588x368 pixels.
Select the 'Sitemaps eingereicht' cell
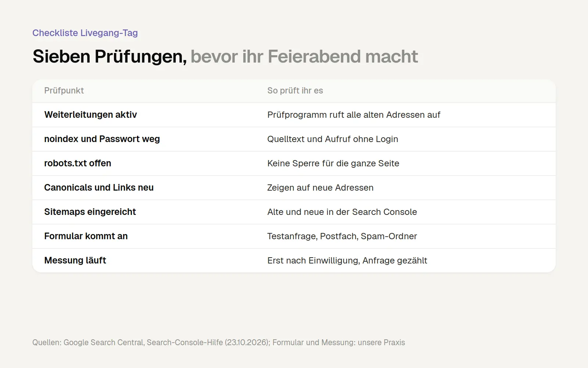(x=90, y=212)
